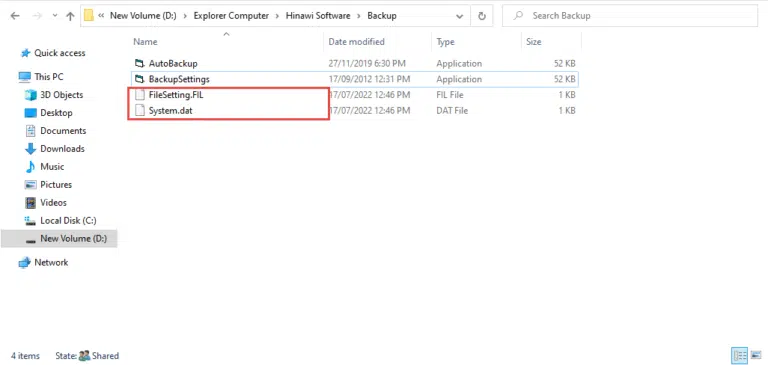Click the FileSetting.FIL file icon
The image size is (768, 365).
(x=140, y=95)
